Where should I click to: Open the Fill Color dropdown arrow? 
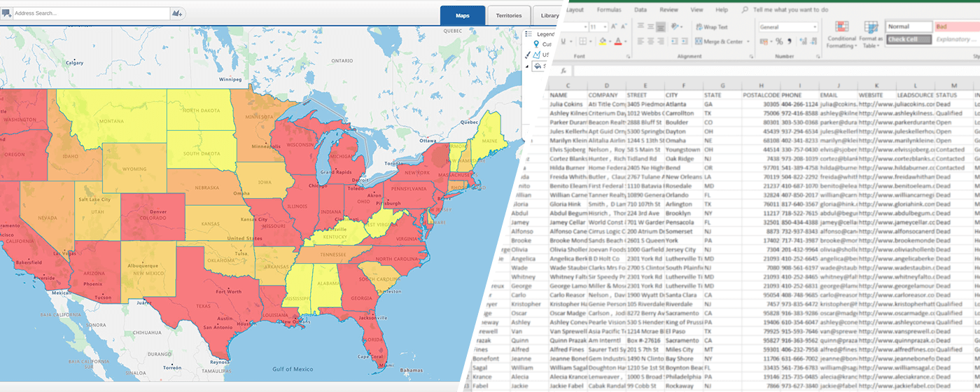click(610, 41)
